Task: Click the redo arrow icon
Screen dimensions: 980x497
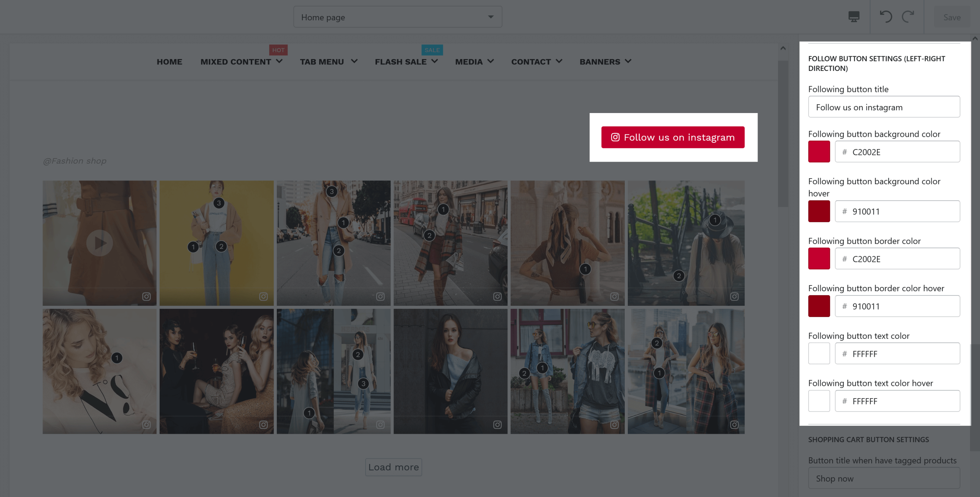Action: pyautogui.click(x=908, y=17)
